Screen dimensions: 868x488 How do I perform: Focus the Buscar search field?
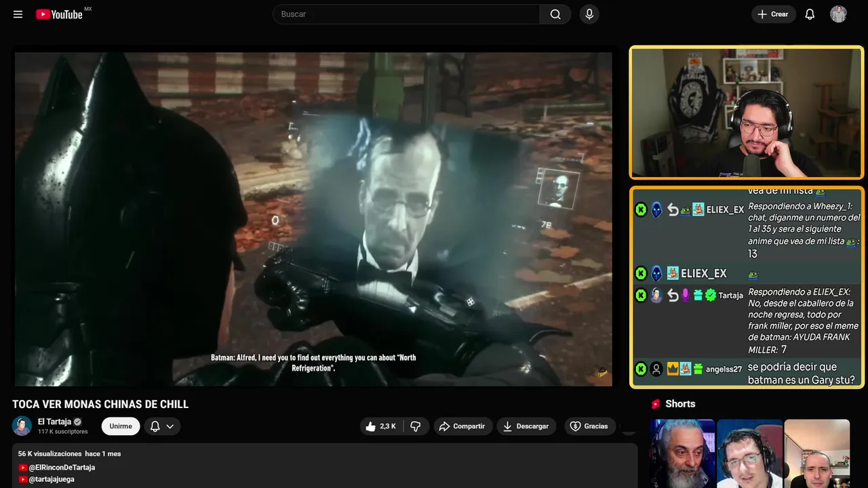(406, 14)
